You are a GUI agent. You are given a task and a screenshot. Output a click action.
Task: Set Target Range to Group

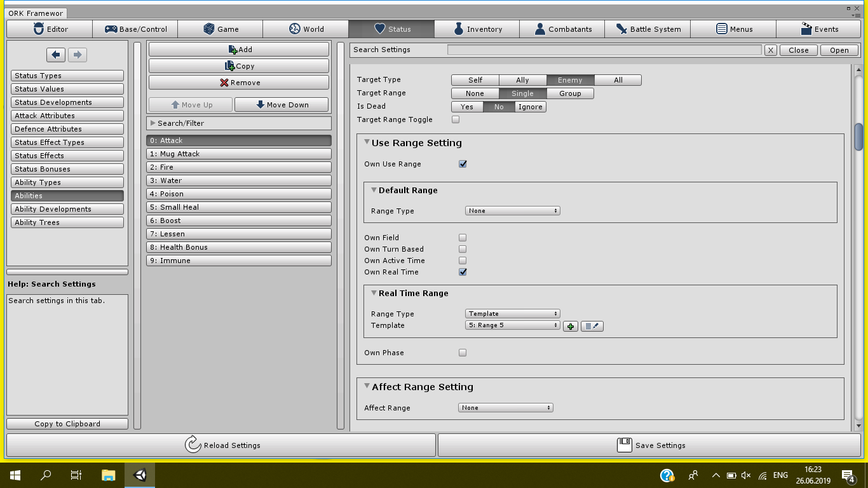click(570, 93)
